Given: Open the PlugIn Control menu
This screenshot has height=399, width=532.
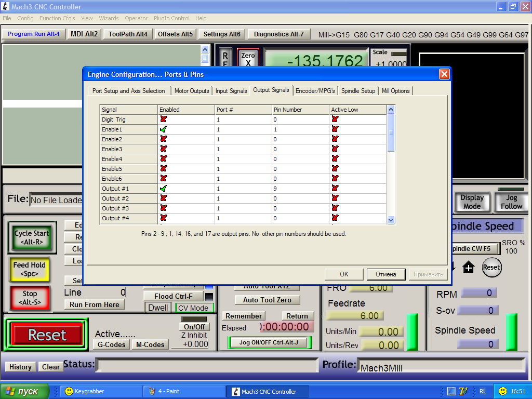Looking at the screenshot, I should click(171, 18).
